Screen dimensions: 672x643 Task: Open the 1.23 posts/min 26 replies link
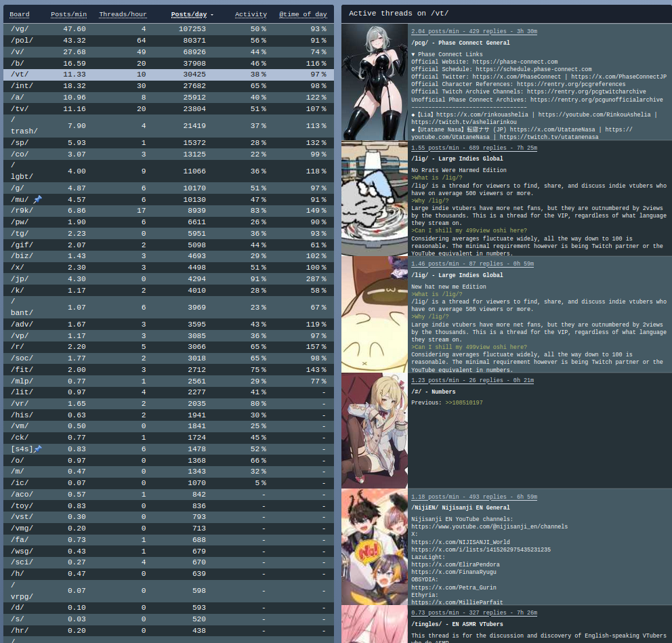pos(472,380)
